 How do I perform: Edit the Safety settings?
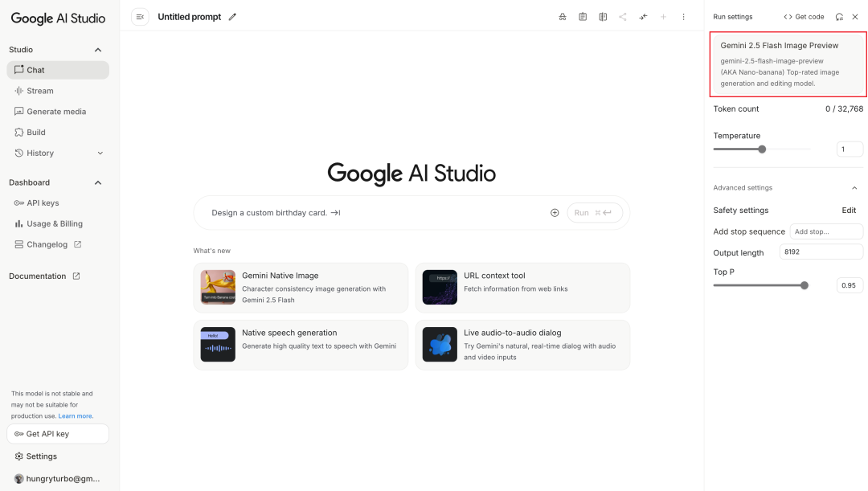[x=849, y=210]
